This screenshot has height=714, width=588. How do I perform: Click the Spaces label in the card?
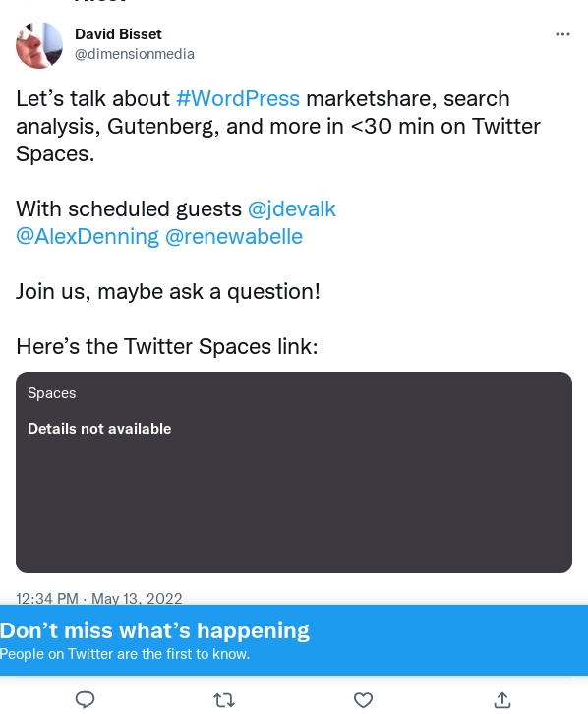tap(52, 393)
